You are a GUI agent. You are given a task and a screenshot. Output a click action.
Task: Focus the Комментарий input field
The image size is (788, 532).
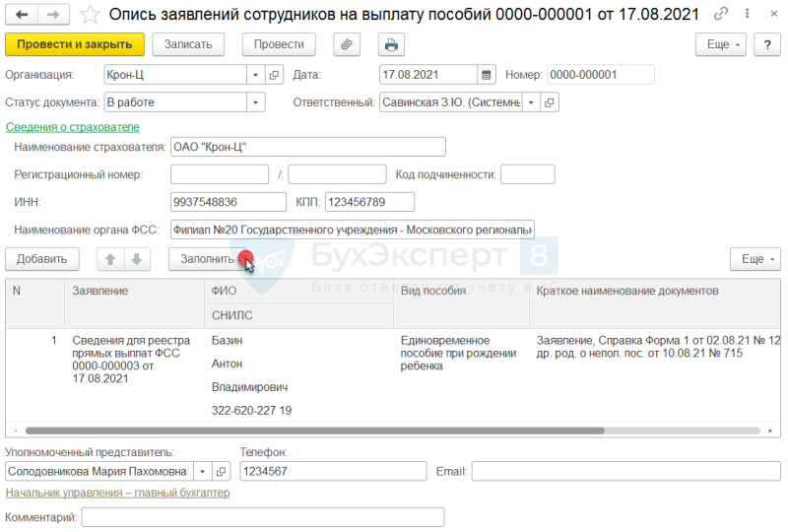pyautogui.click(x=263, y=517)
